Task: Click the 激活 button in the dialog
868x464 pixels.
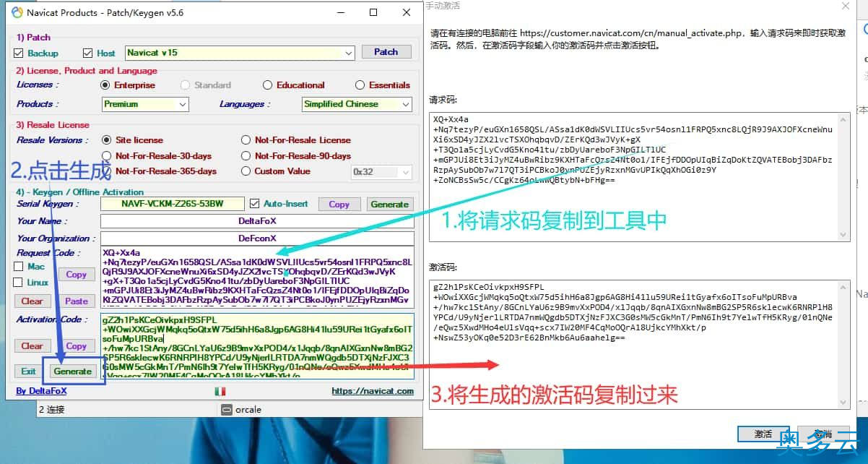Action: [x=763, y=434]
